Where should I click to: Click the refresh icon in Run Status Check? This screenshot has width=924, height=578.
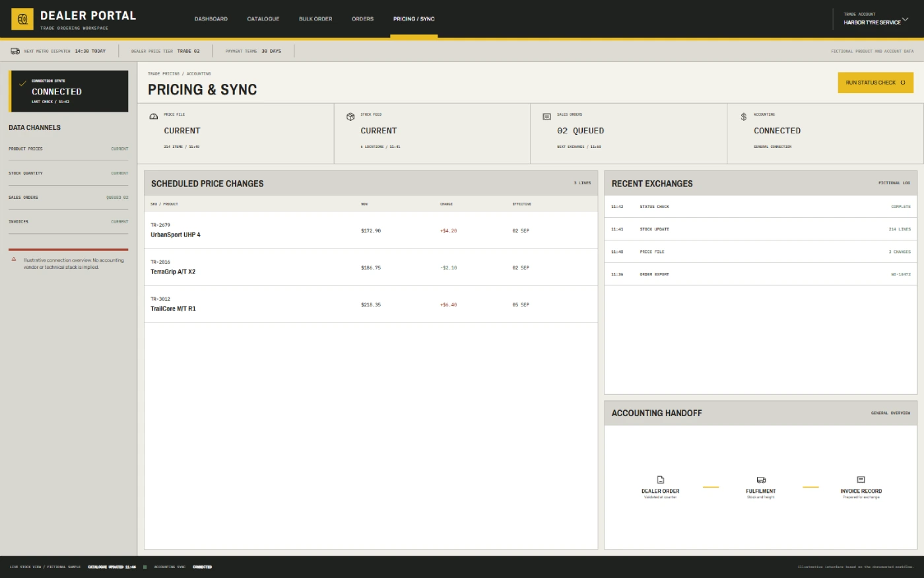(903, 83)
